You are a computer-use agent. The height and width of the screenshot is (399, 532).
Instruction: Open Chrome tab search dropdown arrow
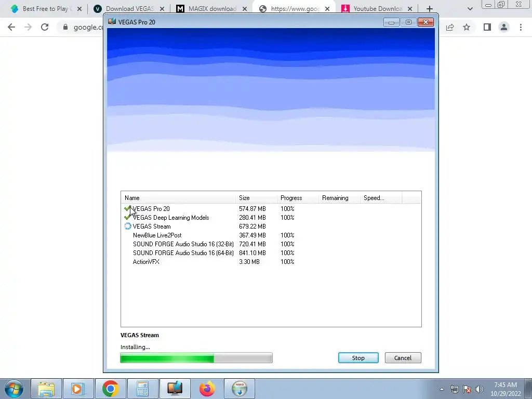click(470, 9)
